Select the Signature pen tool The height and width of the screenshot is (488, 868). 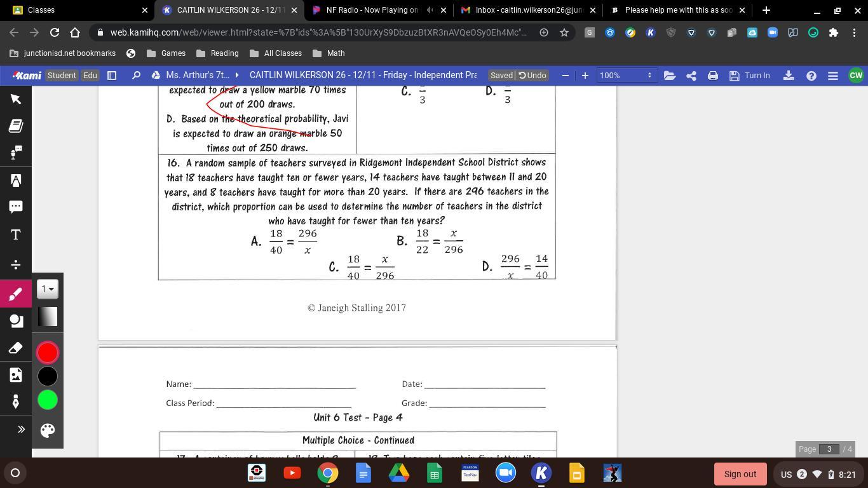[x=16, y=402]
